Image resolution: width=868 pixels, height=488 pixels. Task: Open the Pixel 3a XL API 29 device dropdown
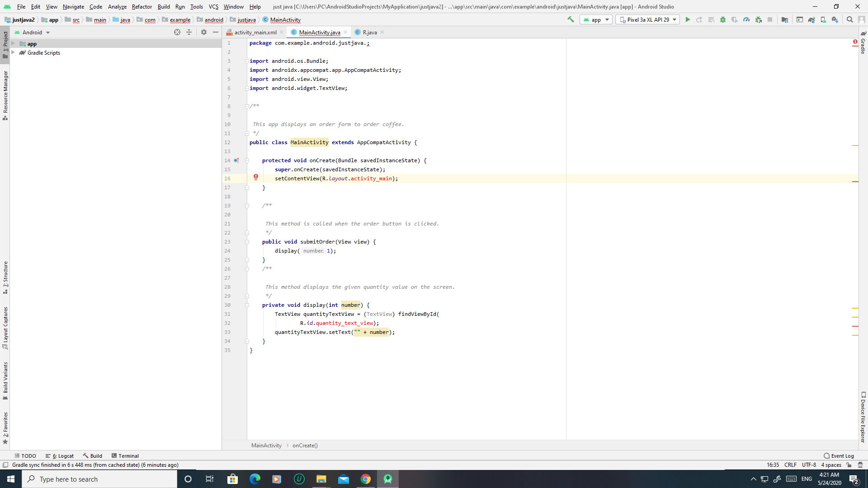647,19
